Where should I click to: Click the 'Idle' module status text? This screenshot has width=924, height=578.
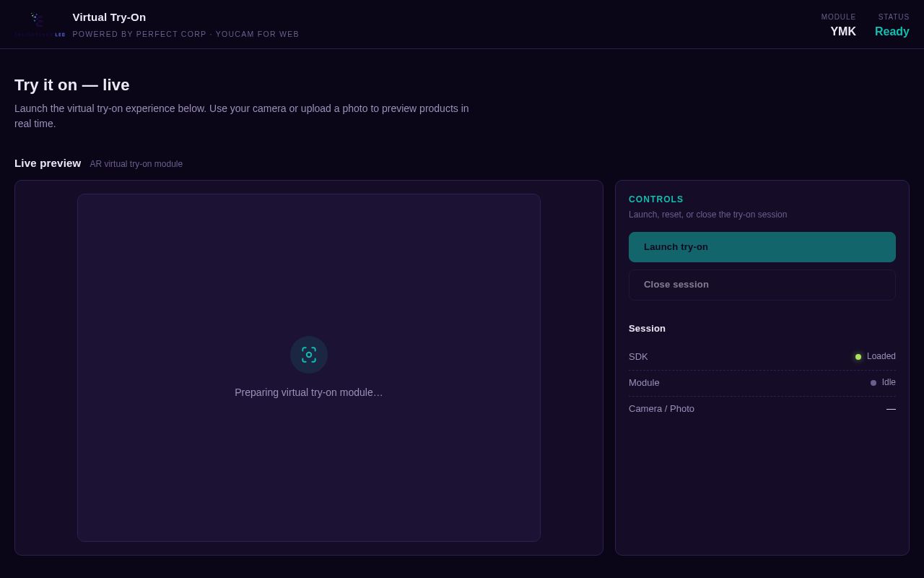pos(889,382)
